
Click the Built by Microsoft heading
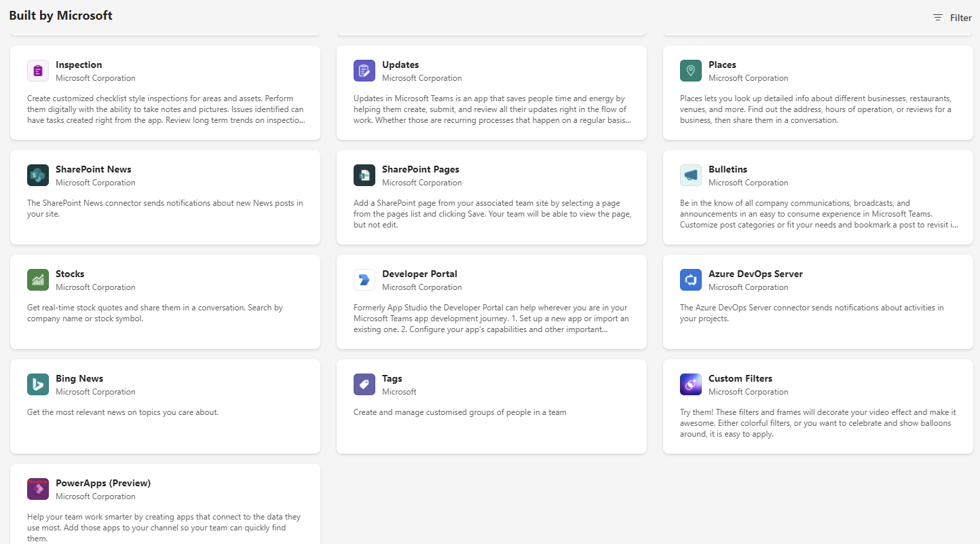click(x=61, y=16)
